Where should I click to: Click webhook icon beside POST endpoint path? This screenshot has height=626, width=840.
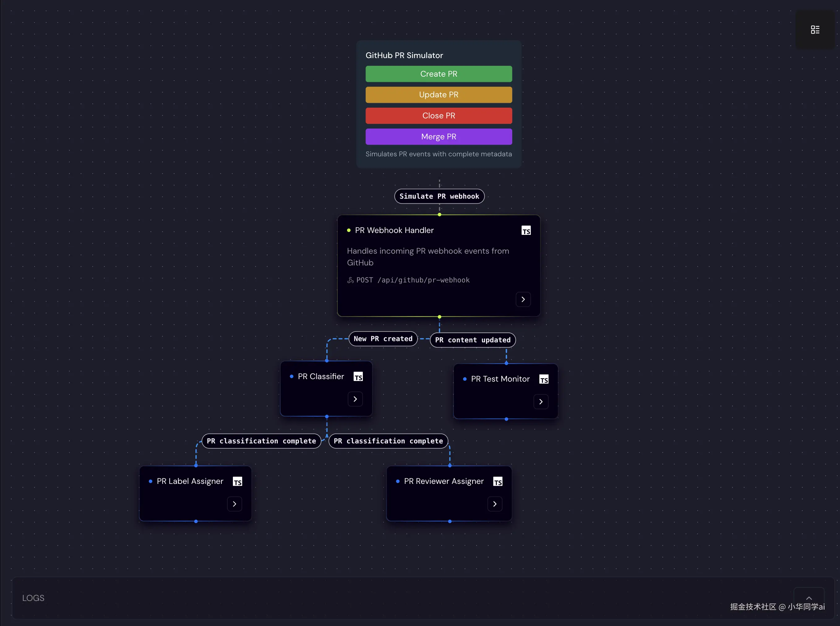[x=350, y=280]
